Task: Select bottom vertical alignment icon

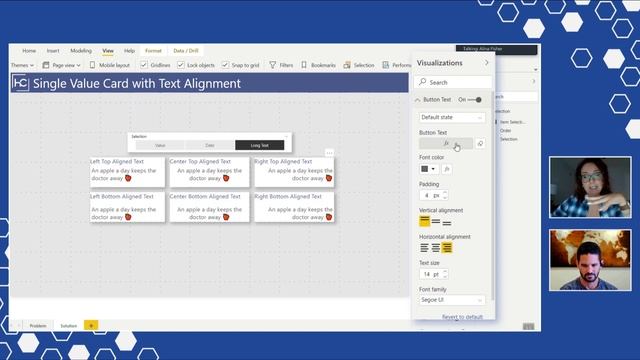Action: coord(447,222)
